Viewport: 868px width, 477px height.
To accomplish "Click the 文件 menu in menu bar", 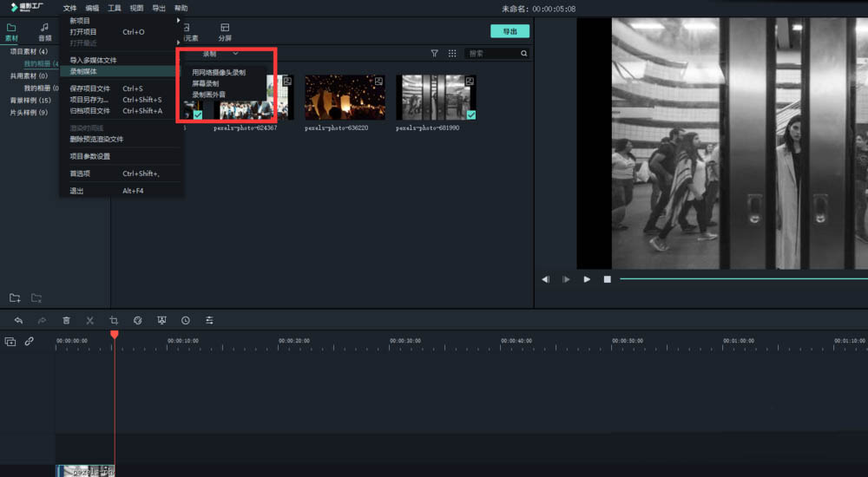I will (69, 9).
